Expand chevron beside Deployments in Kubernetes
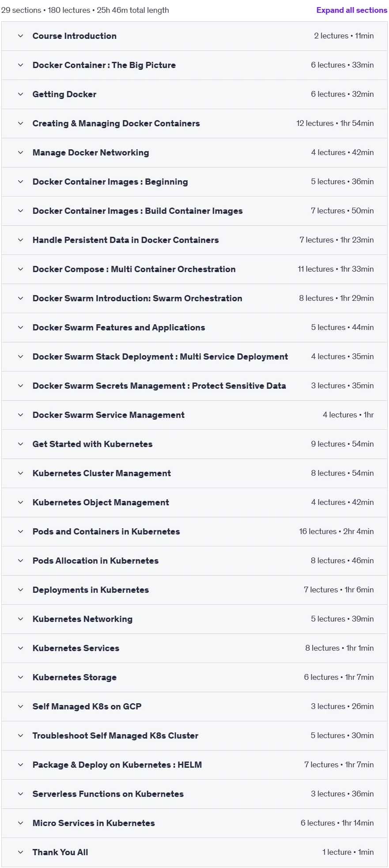This screenshot has height=868, width=389. 20,590
